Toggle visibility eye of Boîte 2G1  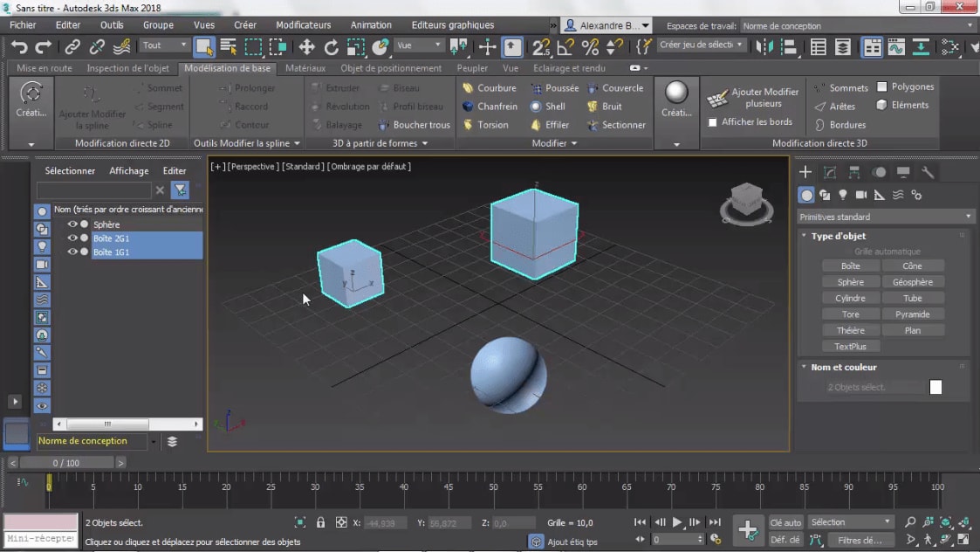[72, 238]
